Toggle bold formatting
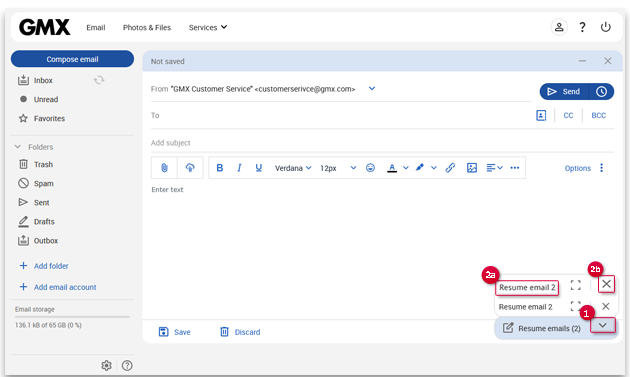Viewport: 630px width, 377px height. click(219, 168)
